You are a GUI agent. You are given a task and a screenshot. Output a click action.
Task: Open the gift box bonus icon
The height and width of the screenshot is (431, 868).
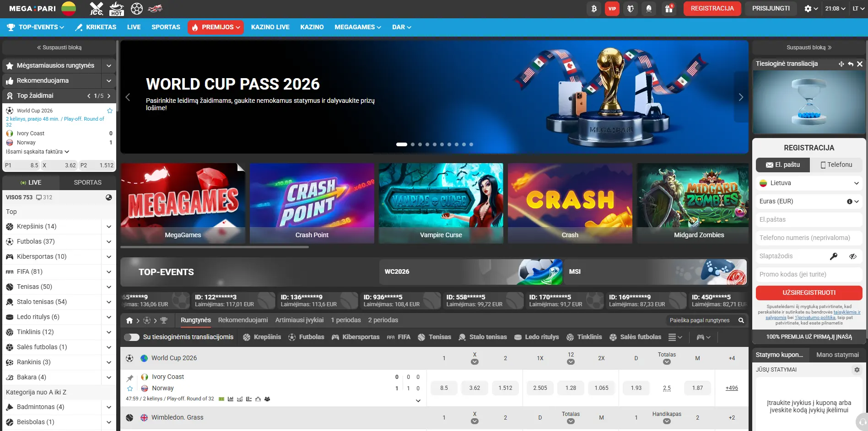pyautogui.click(x=669, y=9)
